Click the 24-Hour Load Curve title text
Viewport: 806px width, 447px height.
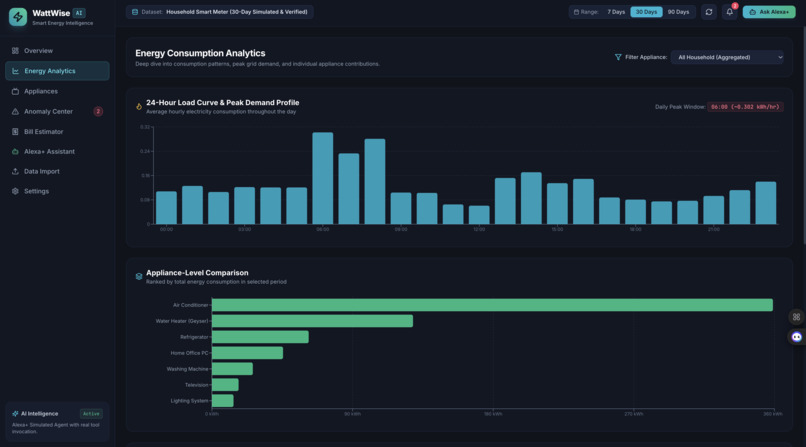click(x=223, y=103)
